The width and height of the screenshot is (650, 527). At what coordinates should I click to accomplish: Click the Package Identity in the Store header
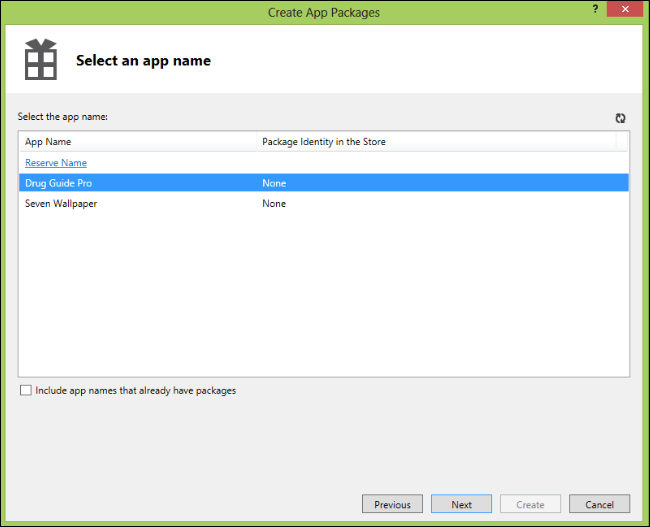click(324, 142)
